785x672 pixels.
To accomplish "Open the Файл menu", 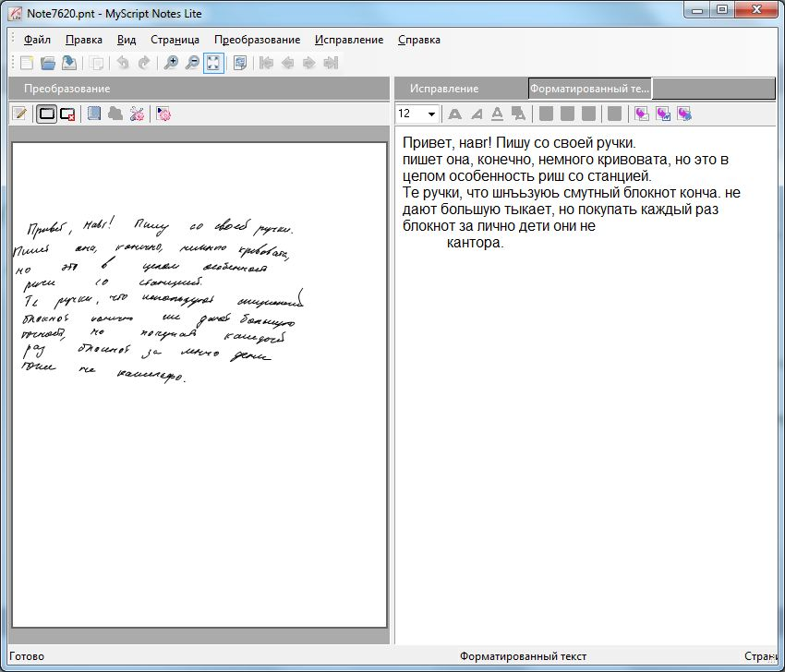I will coord(37,40).
